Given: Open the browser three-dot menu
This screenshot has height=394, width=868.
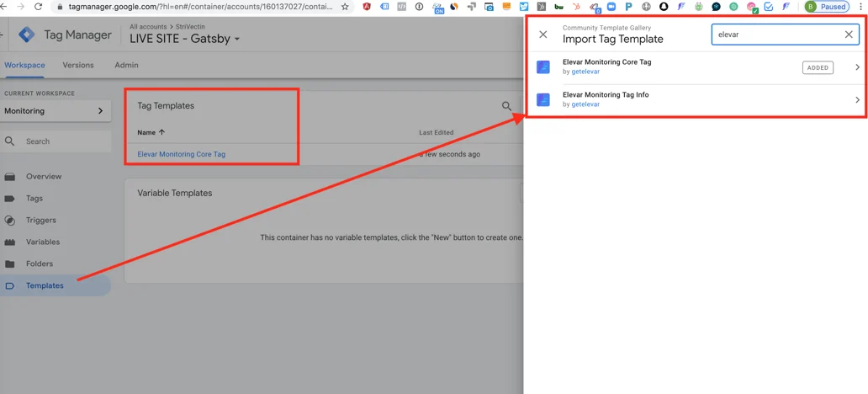Looking at the screenshot, I should [x=860, y=7].
